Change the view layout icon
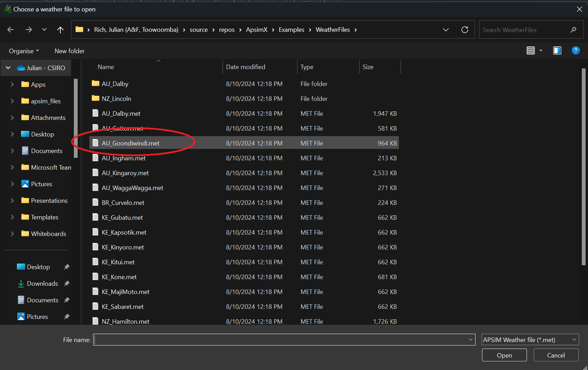Viewport: 588px width, 370px height. click(531, 51)
